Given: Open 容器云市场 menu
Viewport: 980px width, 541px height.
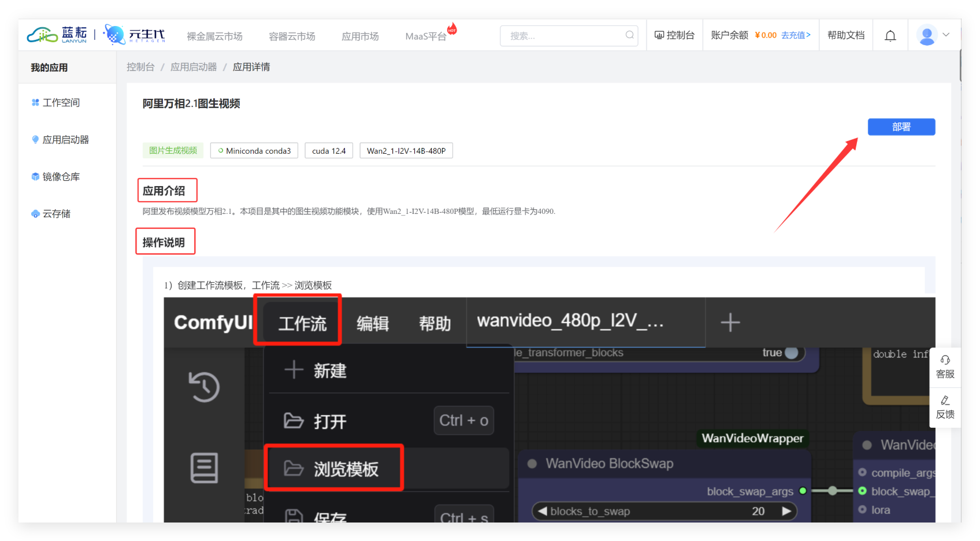Looking at the screenshot, I should [292, 36].
